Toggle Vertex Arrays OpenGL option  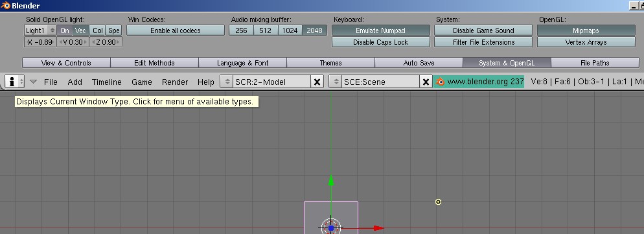(x=586, y=42)
